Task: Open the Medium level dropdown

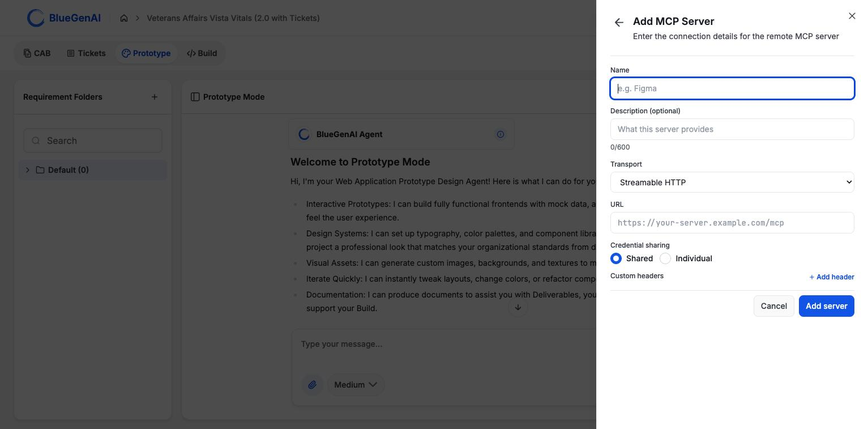Action: (355, 385)
